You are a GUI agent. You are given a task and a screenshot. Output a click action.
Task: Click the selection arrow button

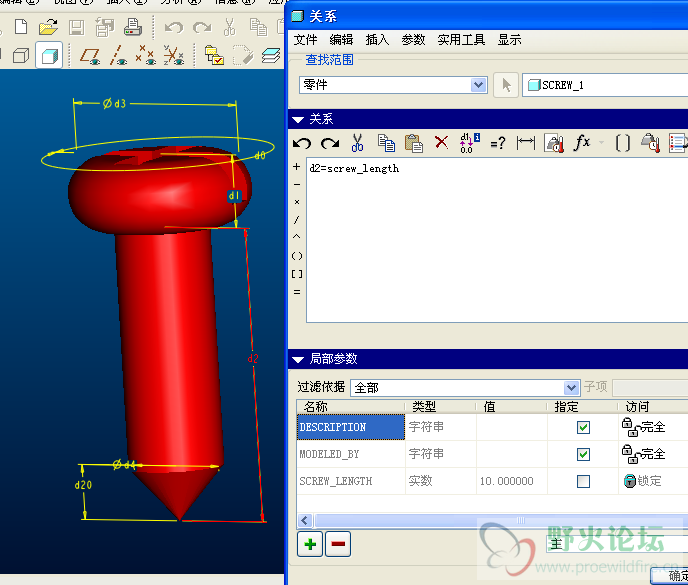click(506, 85)
